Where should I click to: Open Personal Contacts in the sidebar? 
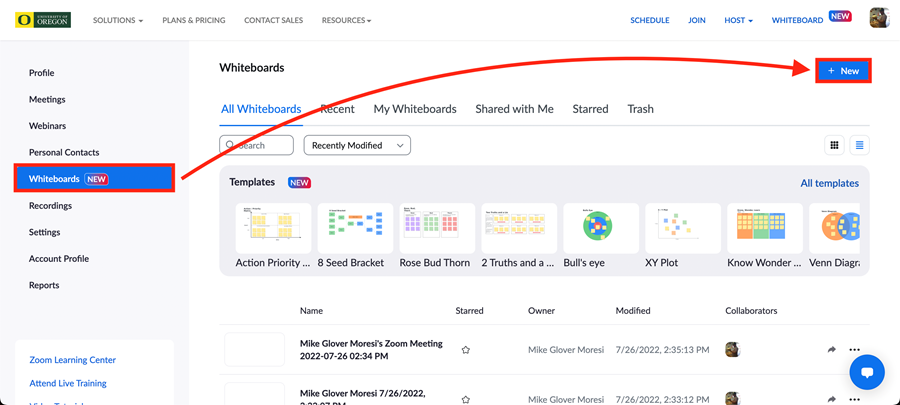click(x=64, y=152)
